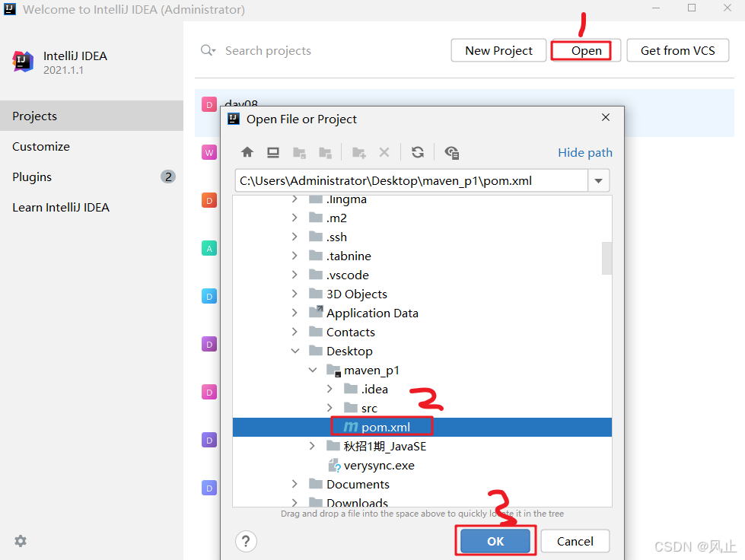Screen dimensions: 745x560
Task: Expand the Application Data folder
Action: (294, 313)
